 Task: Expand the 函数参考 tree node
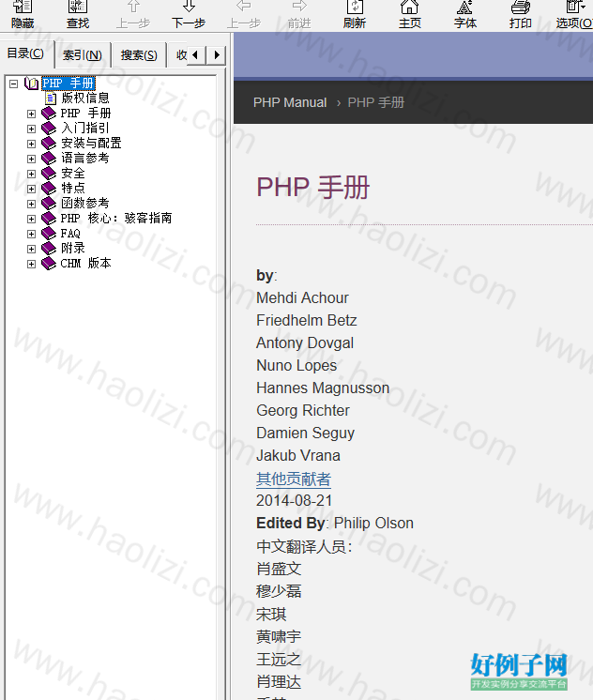(x=31, y=204)
